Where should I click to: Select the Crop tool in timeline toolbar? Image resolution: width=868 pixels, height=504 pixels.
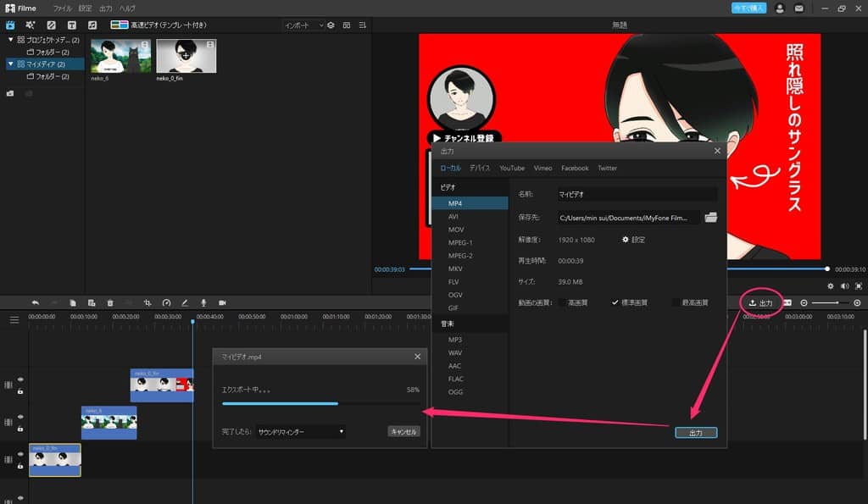coord(147,302)
